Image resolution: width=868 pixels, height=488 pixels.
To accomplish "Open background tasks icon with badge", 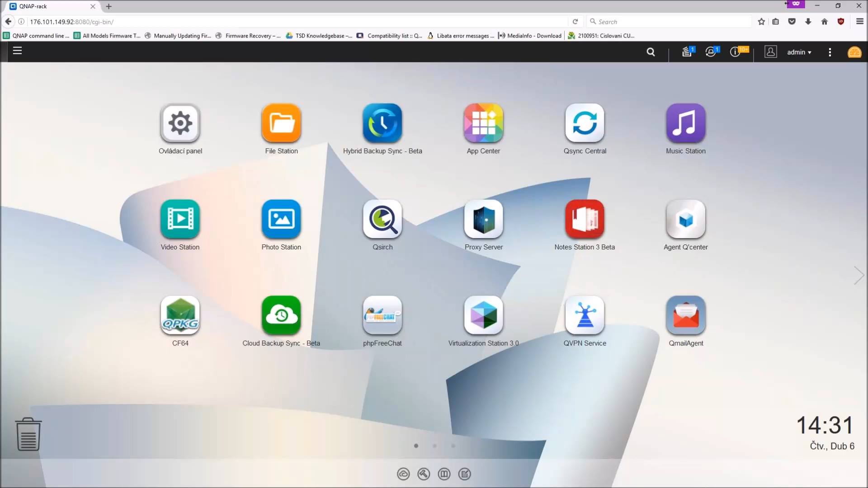I will pyautogui.click(x=688, y=52).
